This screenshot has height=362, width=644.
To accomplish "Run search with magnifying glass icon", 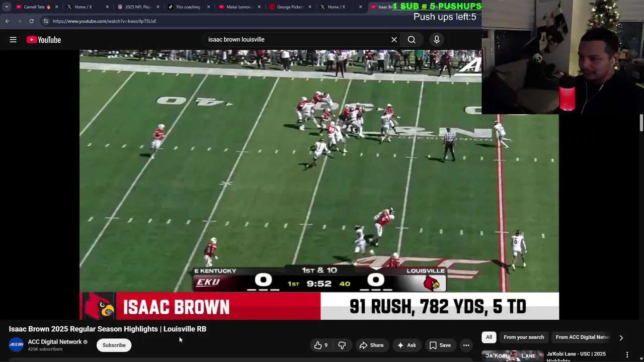I will tap(412, 40).
